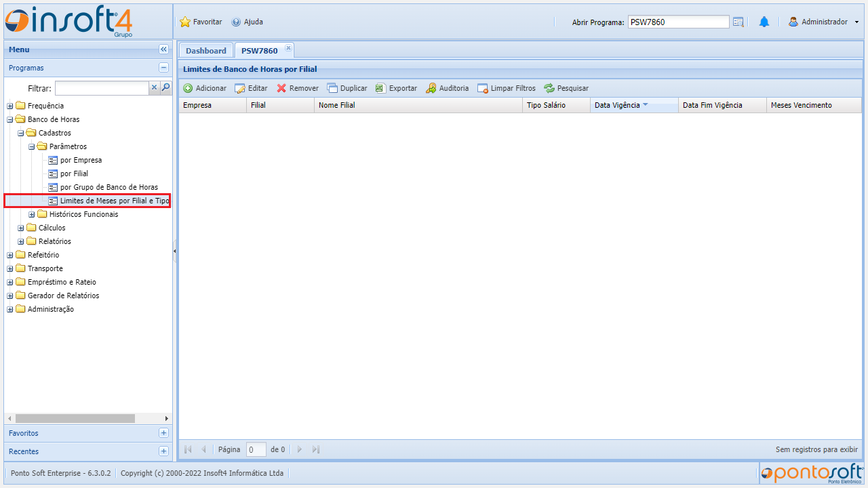Export records with the Exportar icon
The image size is (868, 488).
pyautogui.click(x=380, y=88)
